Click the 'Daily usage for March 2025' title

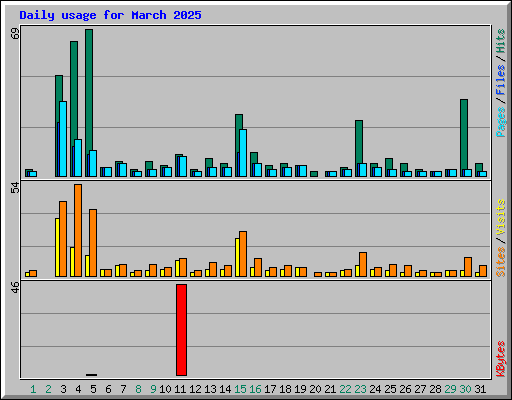pos(110,15)
